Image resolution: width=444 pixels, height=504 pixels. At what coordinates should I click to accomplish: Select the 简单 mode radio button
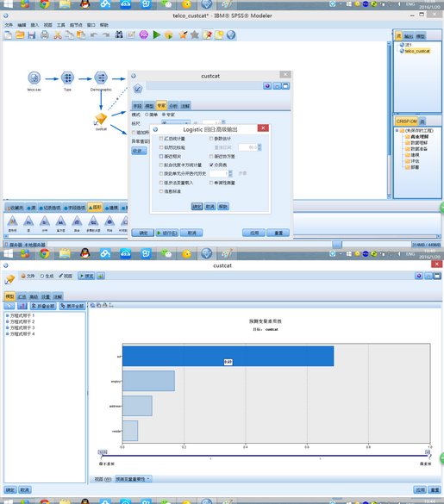coord(147,115)
